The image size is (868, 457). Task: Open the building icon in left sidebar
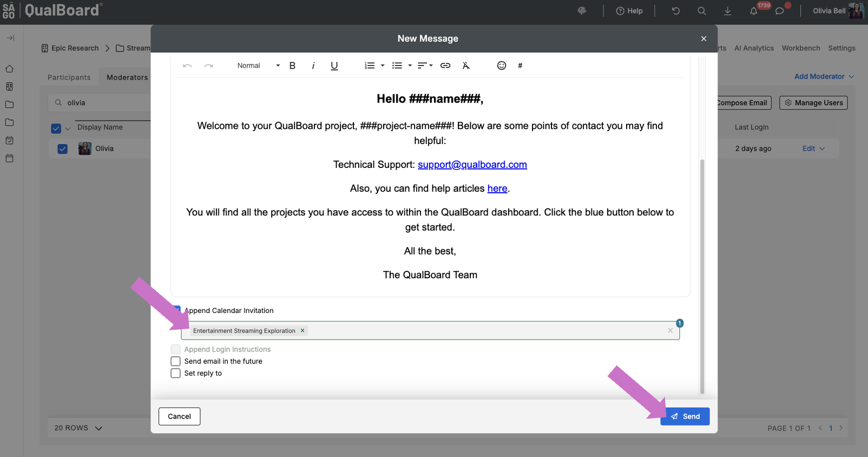[x=9, y=87]
